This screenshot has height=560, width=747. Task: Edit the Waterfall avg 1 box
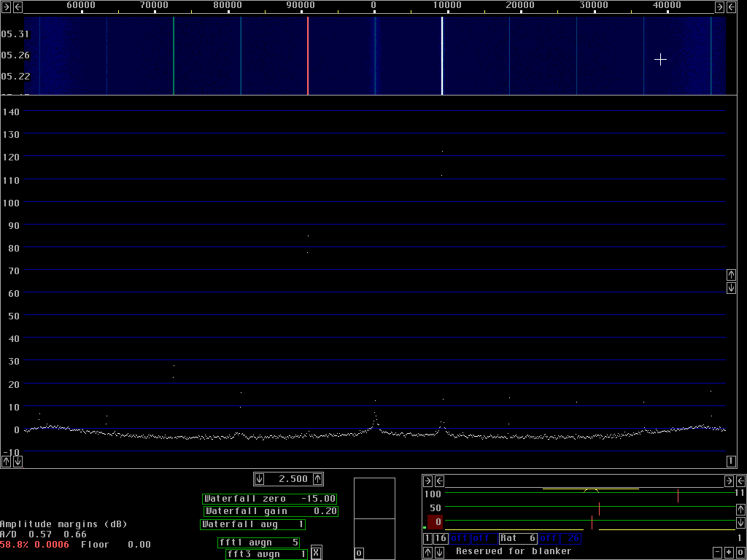pyautogui.click(x=253, y=524)
